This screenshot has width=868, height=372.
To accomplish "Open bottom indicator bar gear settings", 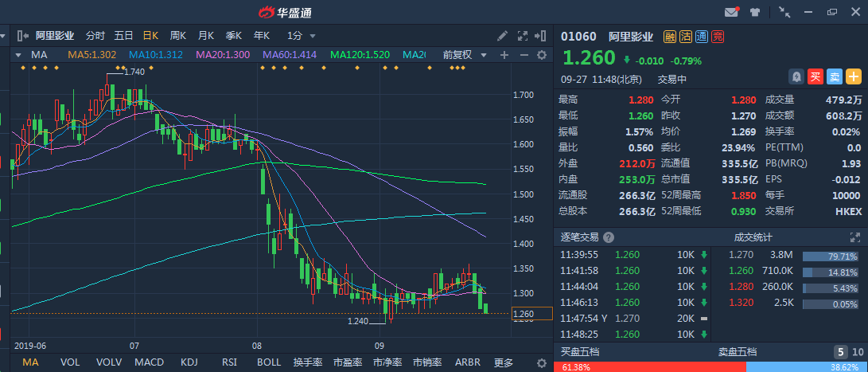I will point(542,362).
